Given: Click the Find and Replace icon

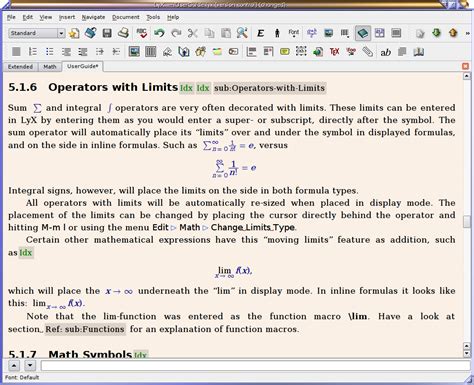Looking at the screenshot, I should coord(242,33).
